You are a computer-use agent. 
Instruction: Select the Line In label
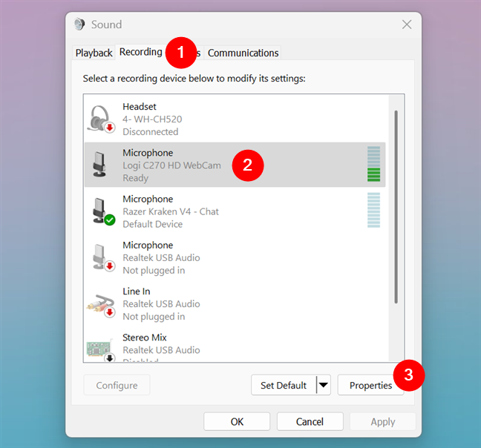point(136,291)
